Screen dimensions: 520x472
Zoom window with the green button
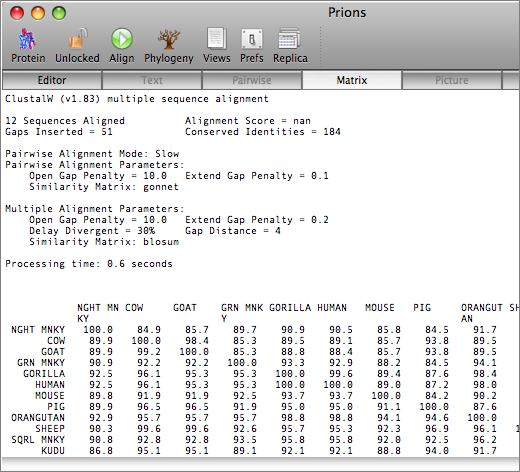click(x=59, y=13)
